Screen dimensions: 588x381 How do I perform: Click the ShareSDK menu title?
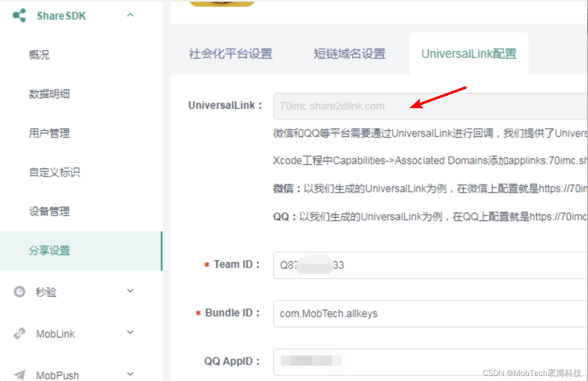[x=61, y=16]
